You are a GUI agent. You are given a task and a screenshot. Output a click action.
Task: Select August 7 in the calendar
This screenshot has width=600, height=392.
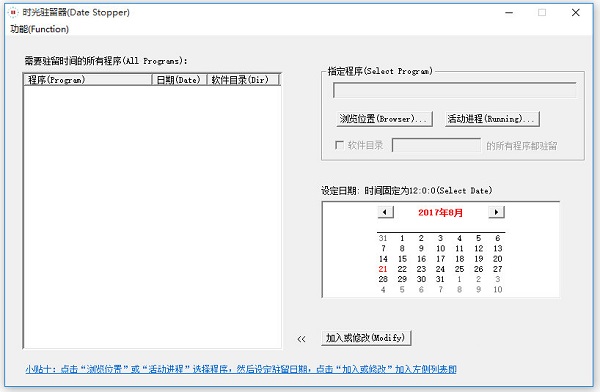(x=383, y=248)
